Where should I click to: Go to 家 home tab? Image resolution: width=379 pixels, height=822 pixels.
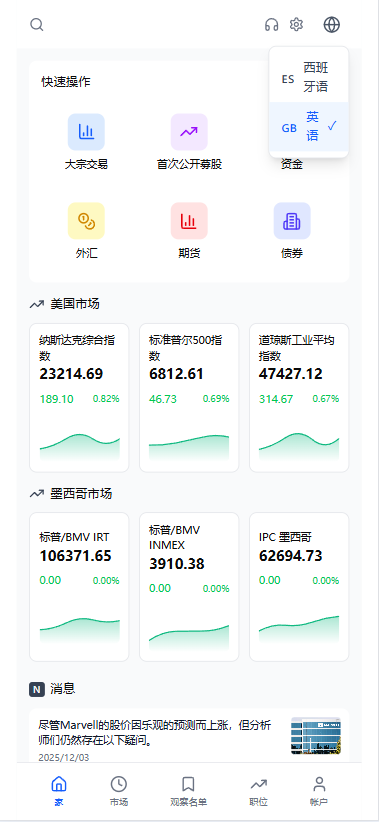59,791
